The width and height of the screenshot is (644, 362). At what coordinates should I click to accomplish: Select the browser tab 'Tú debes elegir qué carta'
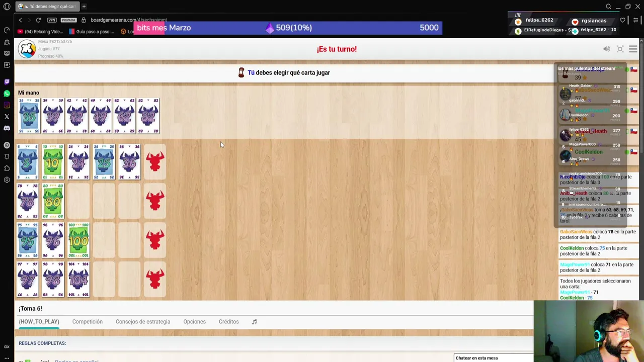pyautogui.click(x=46, y=7)
